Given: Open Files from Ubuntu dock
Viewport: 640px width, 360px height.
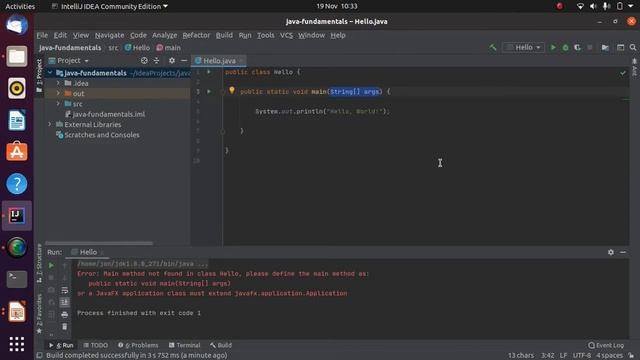Looking at the screenshot, I should coord(17,56).
